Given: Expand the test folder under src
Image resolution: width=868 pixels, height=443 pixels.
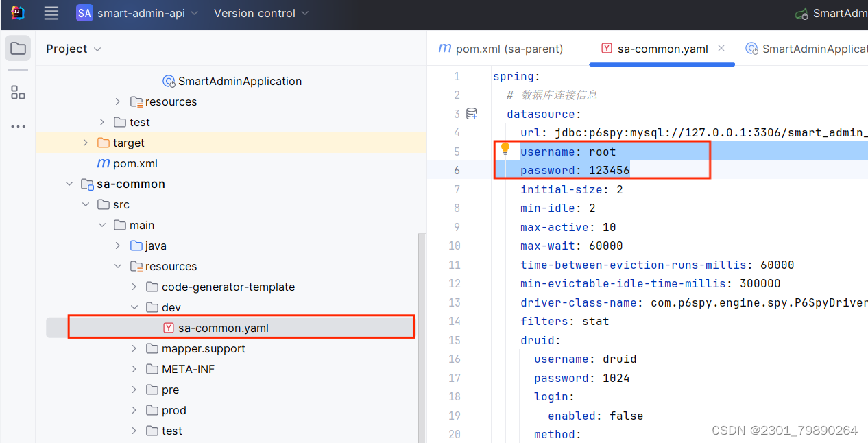Looking at the screenshot, I should (x=101, y=122).
